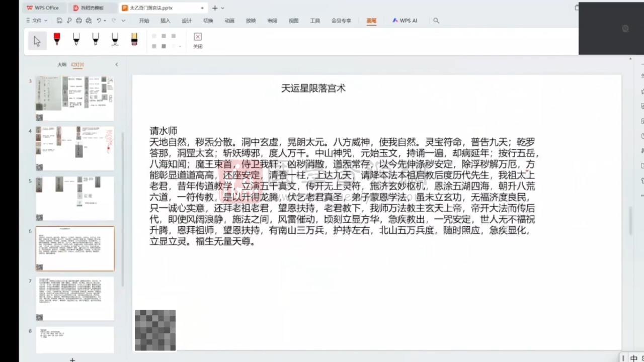The height and width of the screenshot is (362, 644).
Task: Click the plus button to add a slide
Action: (72, 359)
